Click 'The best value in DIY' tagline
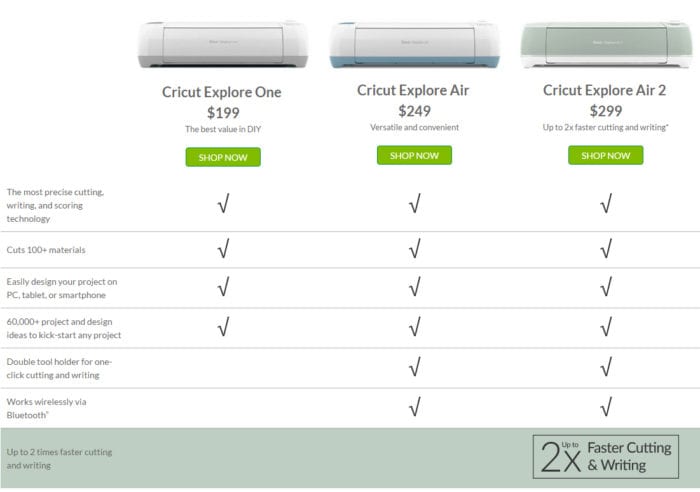The height and width of the screenshot is (492, 700). click(223, 129)
